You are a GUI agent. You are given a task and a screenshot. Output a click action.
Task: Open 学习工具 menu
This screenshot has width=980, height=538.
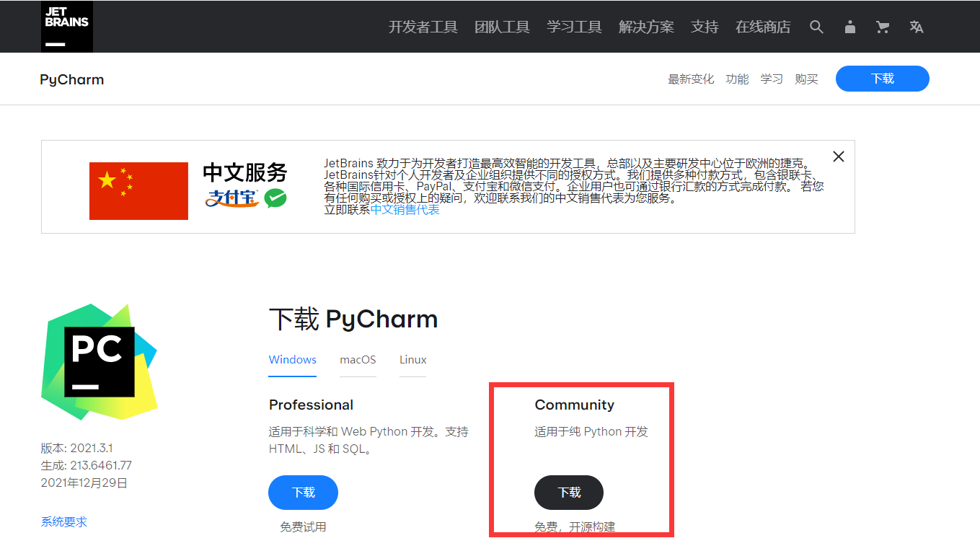pos(575,27)
